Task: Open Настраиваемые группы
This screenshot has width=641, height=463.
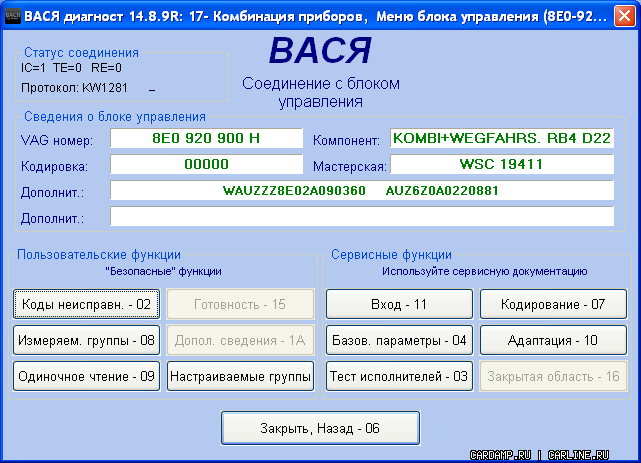Action: (240, 376)
